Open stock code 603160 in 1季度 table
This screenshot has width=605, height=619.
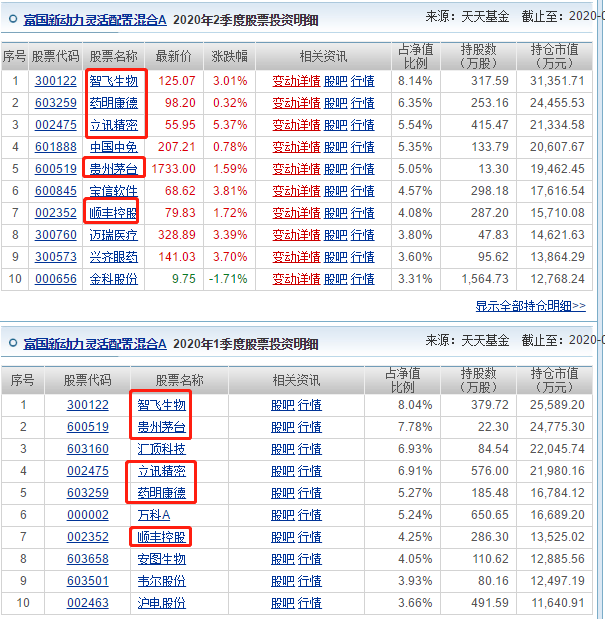(88, 449)
